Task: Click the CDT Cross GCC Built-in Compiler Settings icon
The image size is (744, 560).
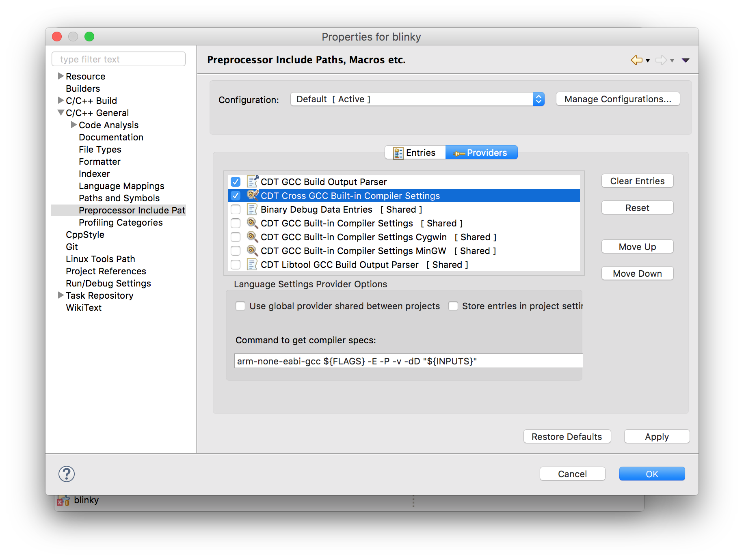Action: tap(253, 195)
